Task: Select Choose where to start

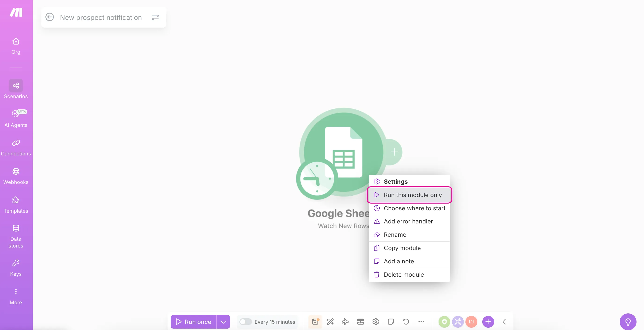Action: [409, 208]
